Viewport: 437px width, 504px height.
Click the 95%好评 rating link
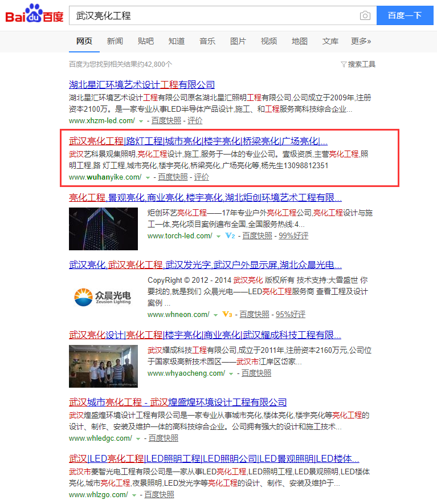click(x=291, y=314)
